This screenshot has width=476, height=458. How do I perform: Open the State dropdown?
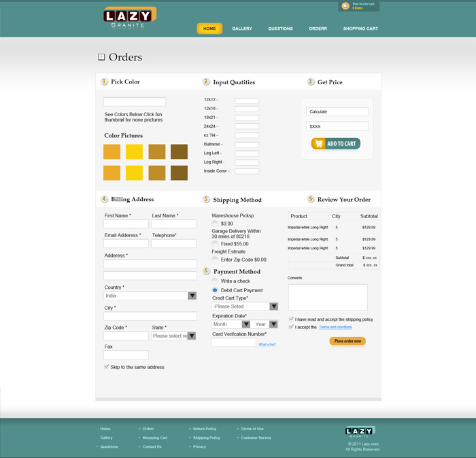pos(173,336)
